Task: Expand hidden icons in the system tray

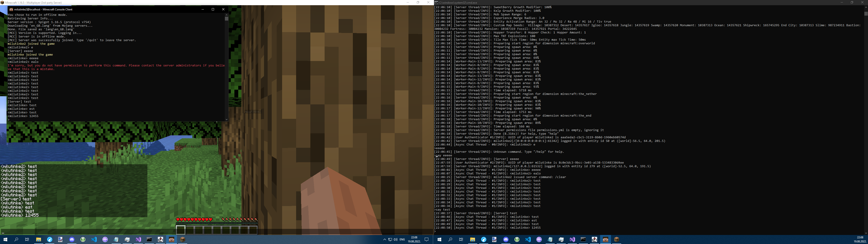Action: [384, 240]
